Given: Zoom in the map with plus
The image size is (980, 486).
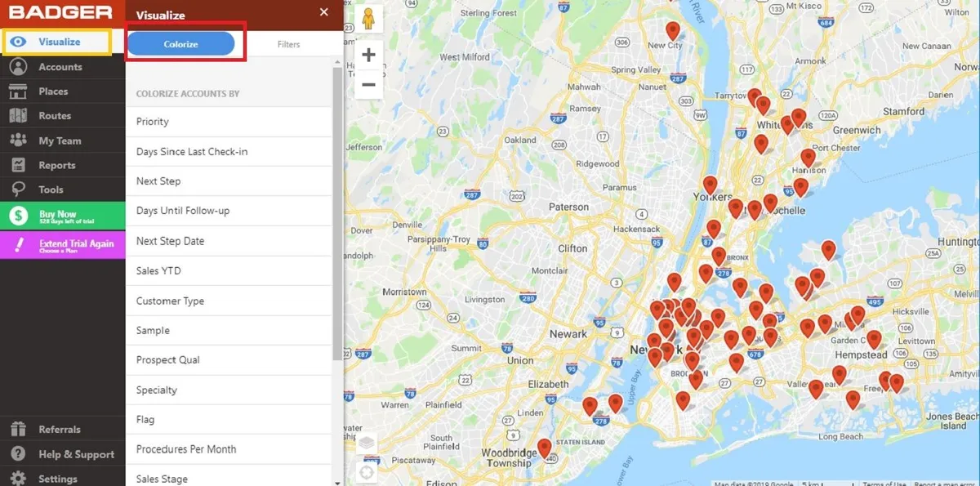Looking at the screenshot, I should (x=368, y=56).
